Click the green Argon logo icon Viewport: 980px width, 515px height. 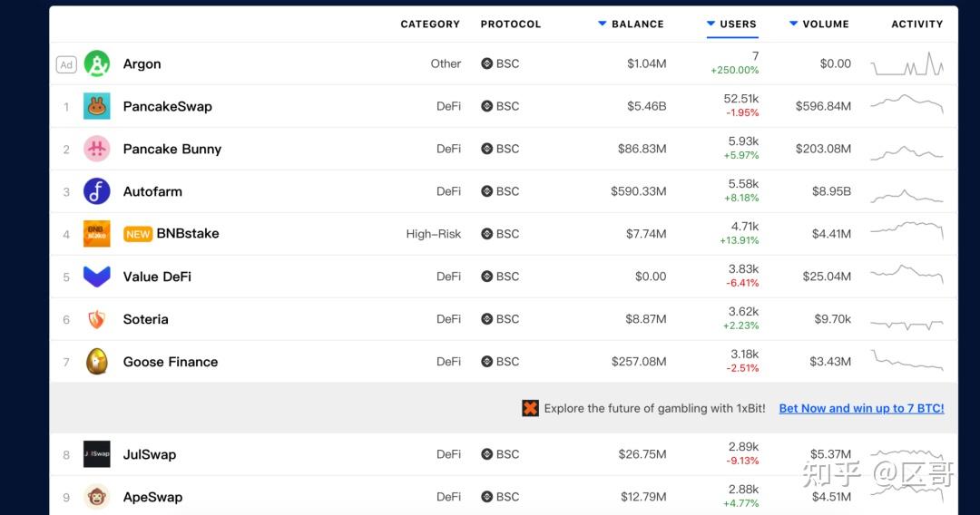97,63
